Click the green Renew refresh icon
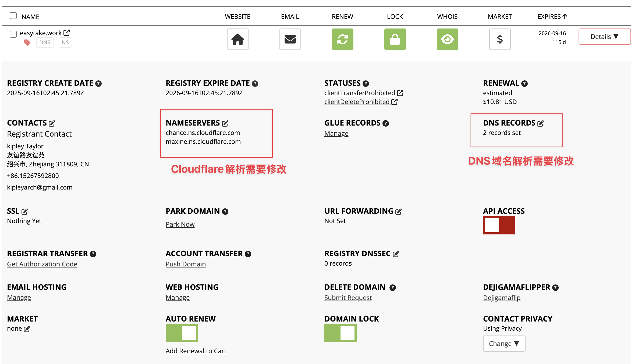This screenshot has width=631, height=364. (x=342, y=39)
